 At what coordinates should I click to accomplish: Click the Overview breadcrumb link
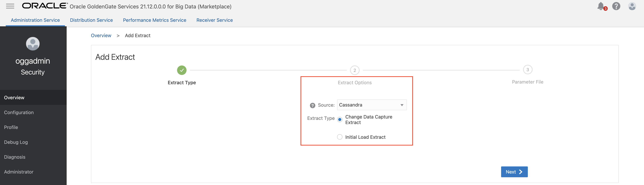click(101, 35)
